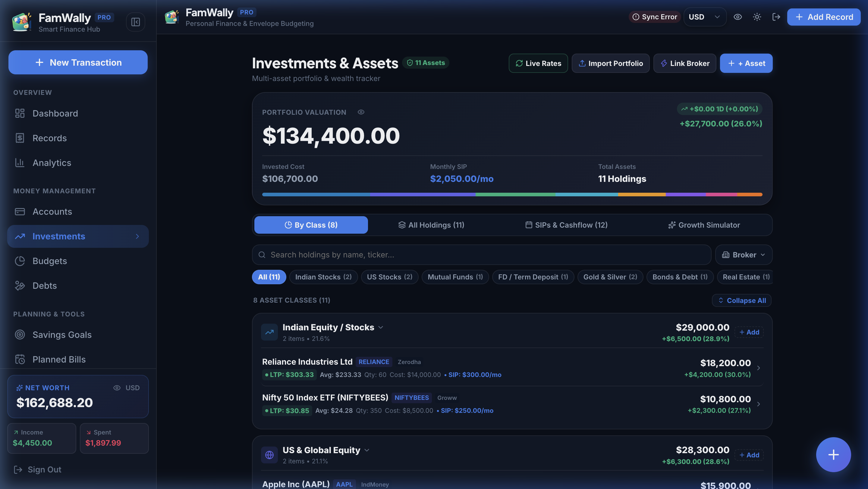The image size is (868, 489).
Task: Open the Broker filter dropdown
Action: pyautogui.click(x=743, y=255)
